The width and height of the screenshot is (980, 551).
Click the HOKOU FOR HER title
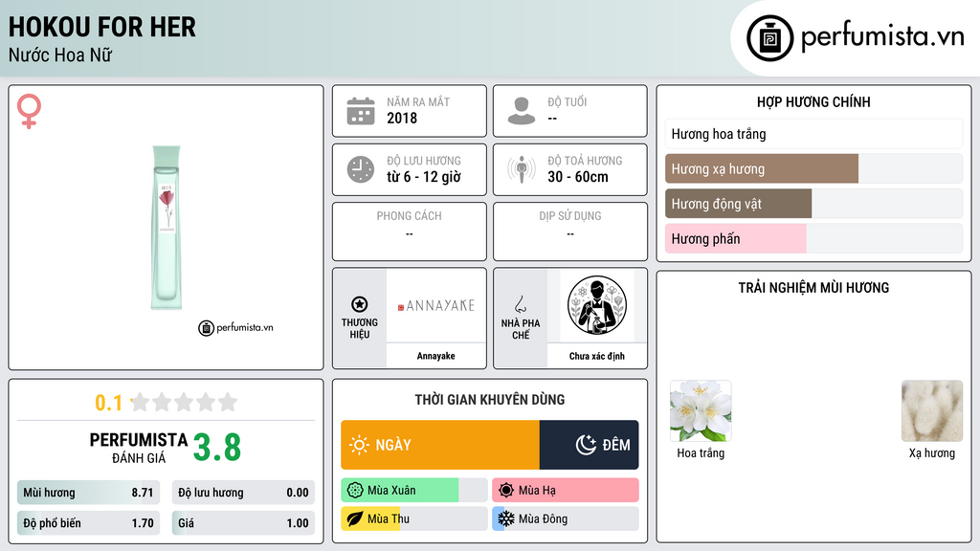[101, 27]
